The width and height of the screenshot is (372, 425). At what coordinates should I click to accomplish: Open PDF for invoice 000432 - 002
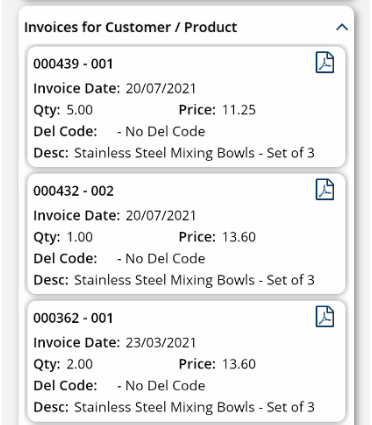(325, 189)
